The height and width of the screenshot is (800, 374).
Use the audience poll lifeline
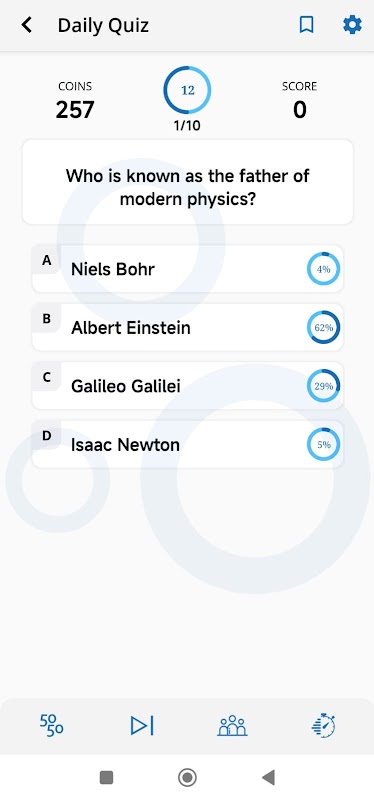232,725
